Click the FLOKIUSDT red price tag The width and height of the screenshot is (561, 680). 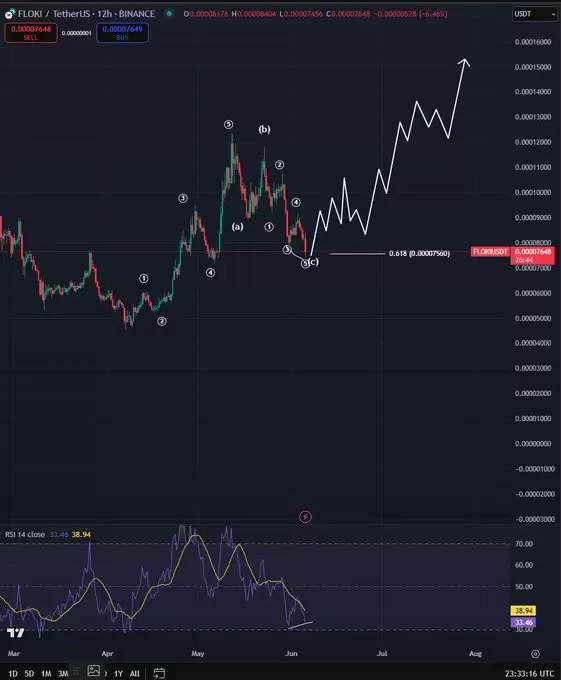tap(490, 252)
